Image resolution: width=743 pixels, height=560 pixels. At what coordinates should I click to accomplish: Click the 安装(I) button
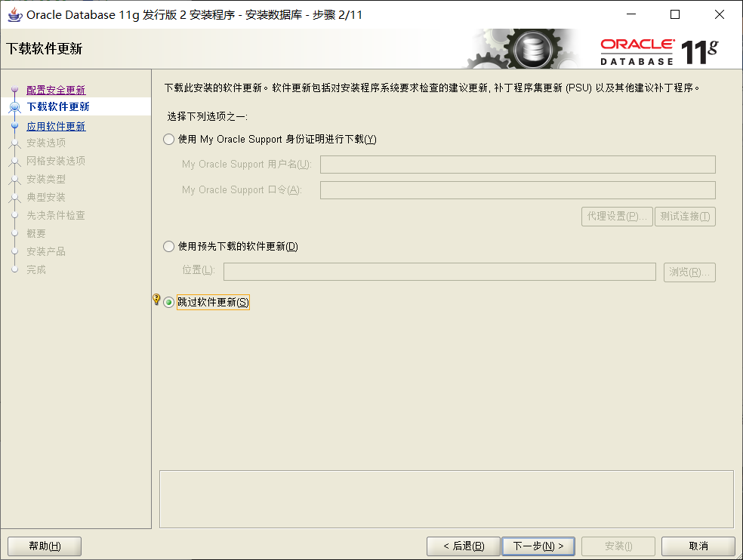click(618, 546)
